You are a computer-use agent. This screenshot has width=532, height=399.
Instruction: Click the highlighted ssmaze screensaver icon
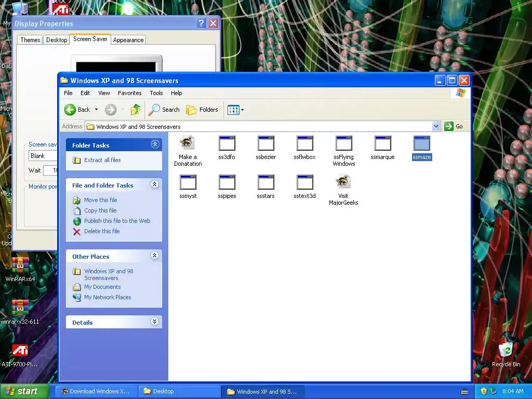point(422,143)
